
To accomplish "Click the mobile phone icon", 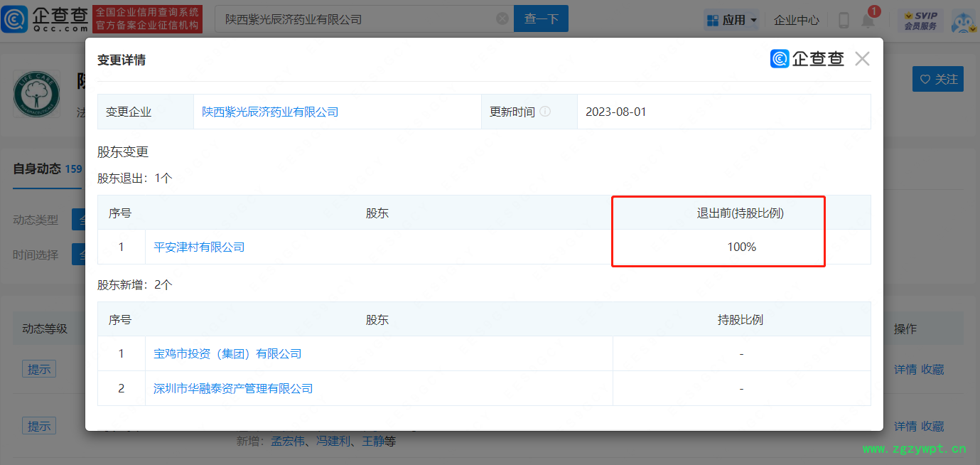I will [844, 21].
